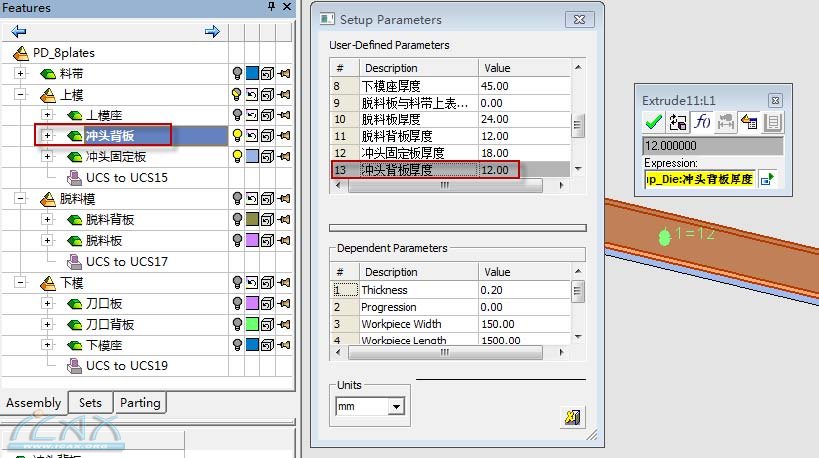Click the list sheet icon in the Extrude11 toolbar
819x458 pixels.
(773, 122)
